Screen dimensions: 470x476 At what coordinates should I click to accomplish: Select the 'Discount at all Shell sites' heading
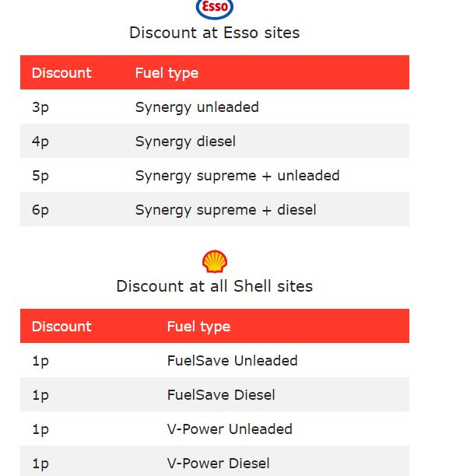pyautogui.click(x=214, y=286)
